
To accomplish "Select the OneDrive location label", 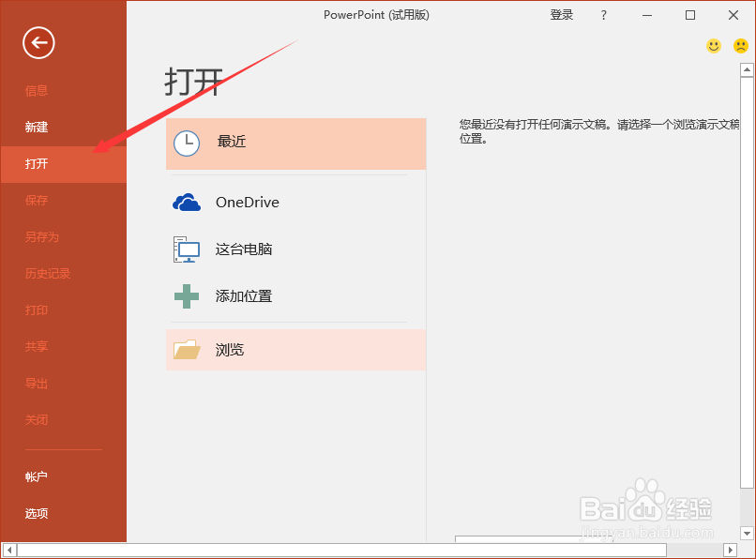I will click(248, 203).
